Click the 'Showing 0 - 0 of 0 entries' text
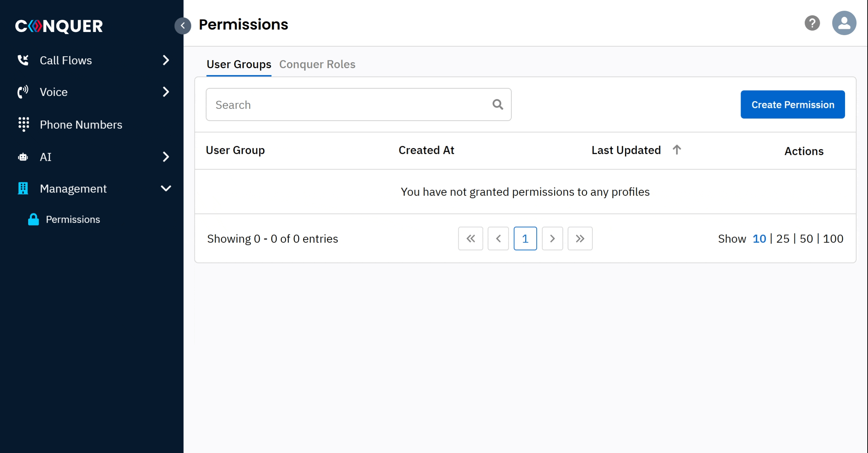The width and height of the screenshot is (868, 453). (x=273, y=239)
